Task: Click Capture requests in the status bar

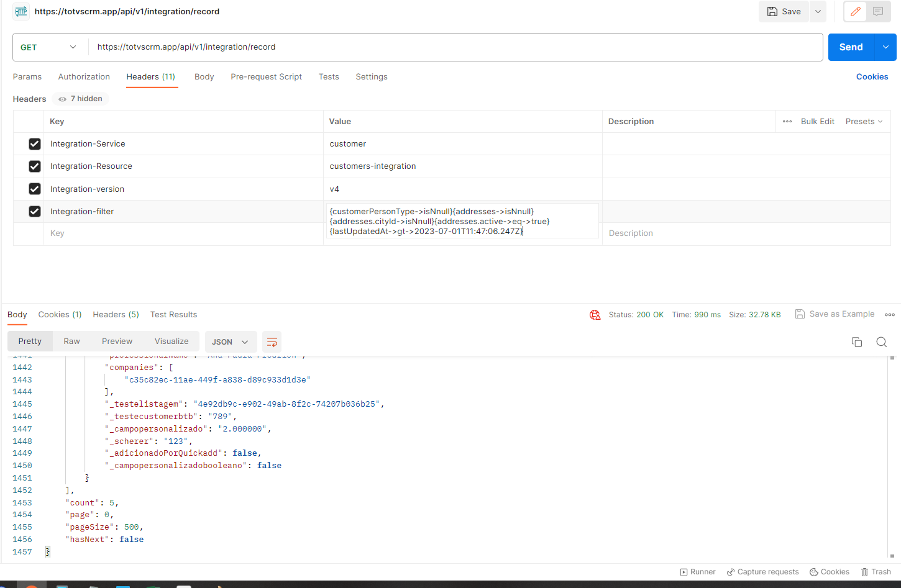Action: 763,572
